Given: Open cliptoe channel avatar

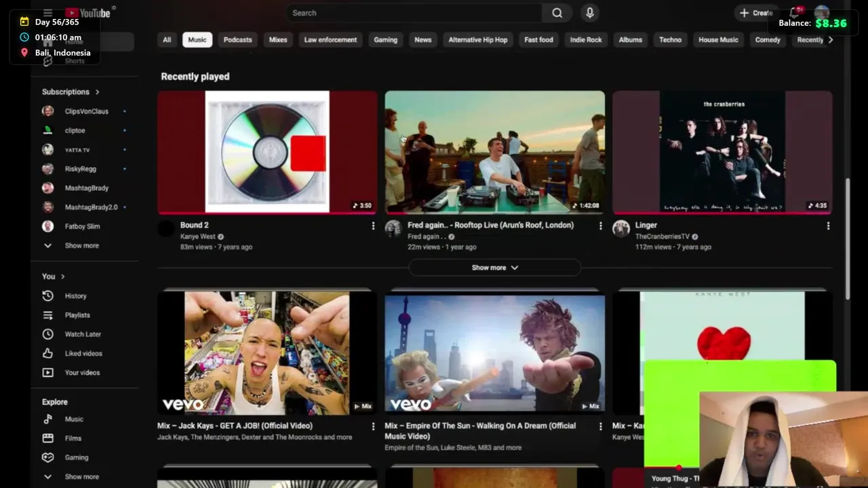Looking at the screenshot, I should pos(47,130).
